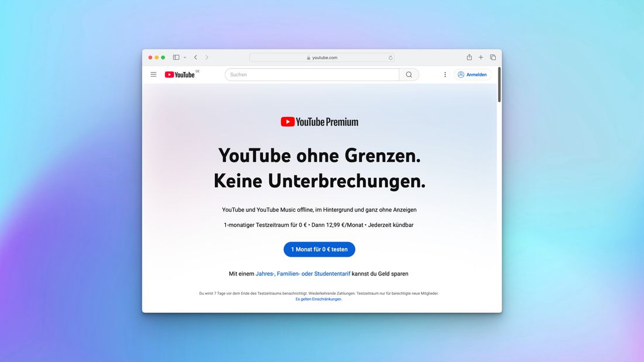Focus the Suchen search field
The image size is (644, 362).
(x=312, y=75)
